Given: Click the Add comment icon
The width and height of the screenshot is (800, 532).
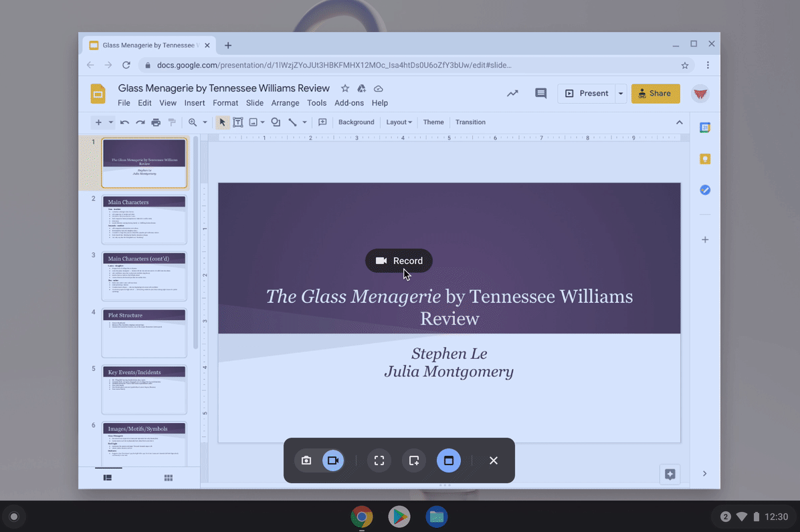Looking at the screenshot, I should click(x=322, y=122).
